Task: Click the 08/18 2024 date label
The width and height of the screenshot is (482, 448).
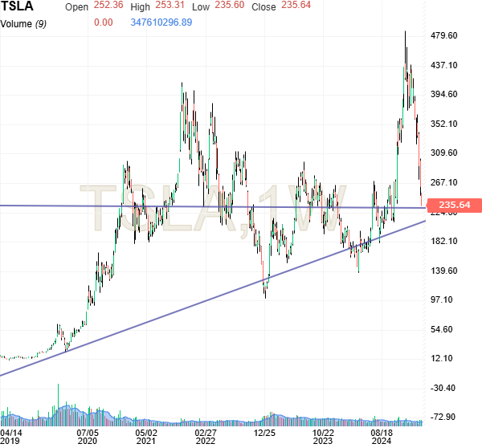Action: [381, 436]
